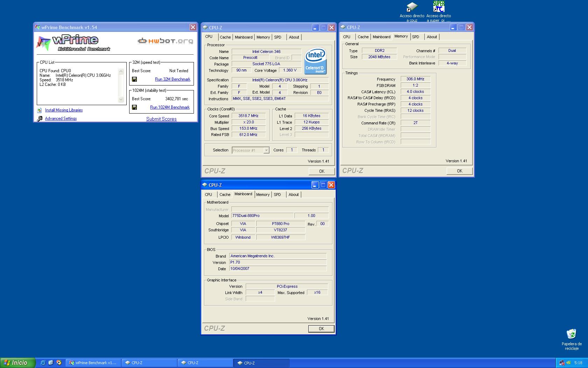
Task: Open the cpuz desktop shortcut icon
Action: pos(412,7)
